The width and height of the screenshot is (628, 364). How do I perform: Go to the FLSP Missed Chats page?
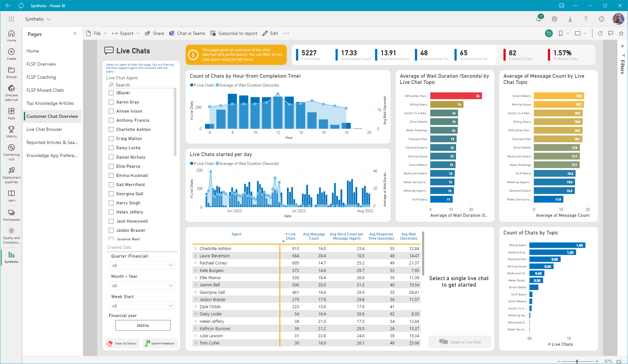[45, 90]
